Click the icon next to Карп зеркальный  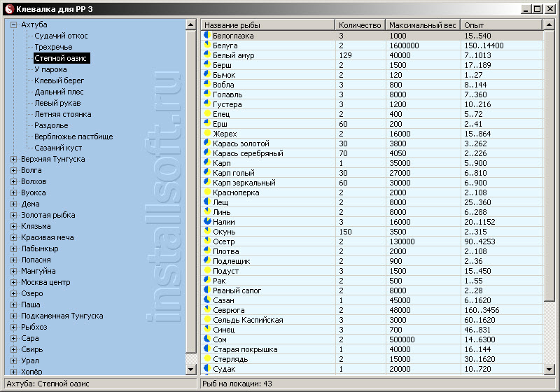pyautogui.click(x=207, y=183)
